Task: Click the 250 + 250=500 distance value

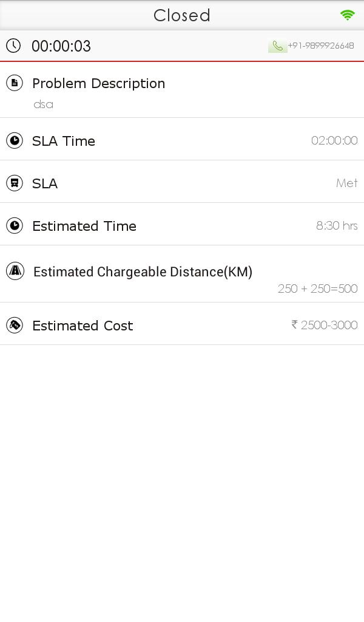Action: pyautogui.click(x=317, y=289)
